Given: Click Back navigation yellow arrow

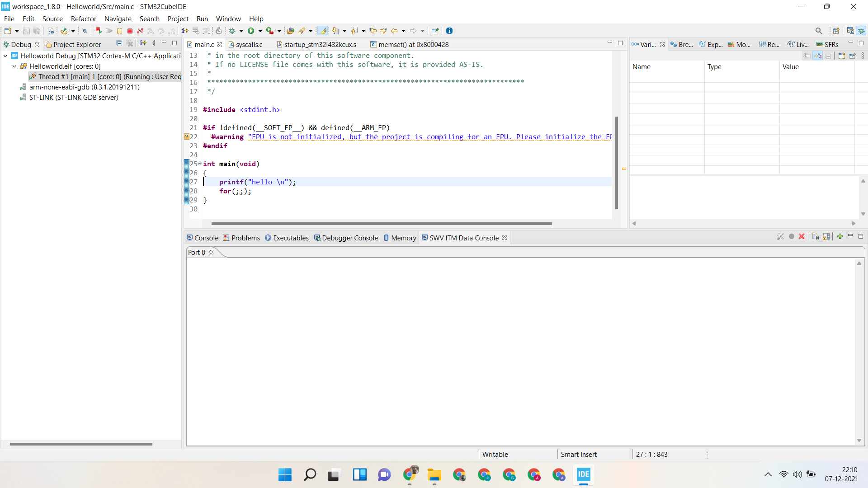Looking at the screenshot, I should click(x=394, y=31).
